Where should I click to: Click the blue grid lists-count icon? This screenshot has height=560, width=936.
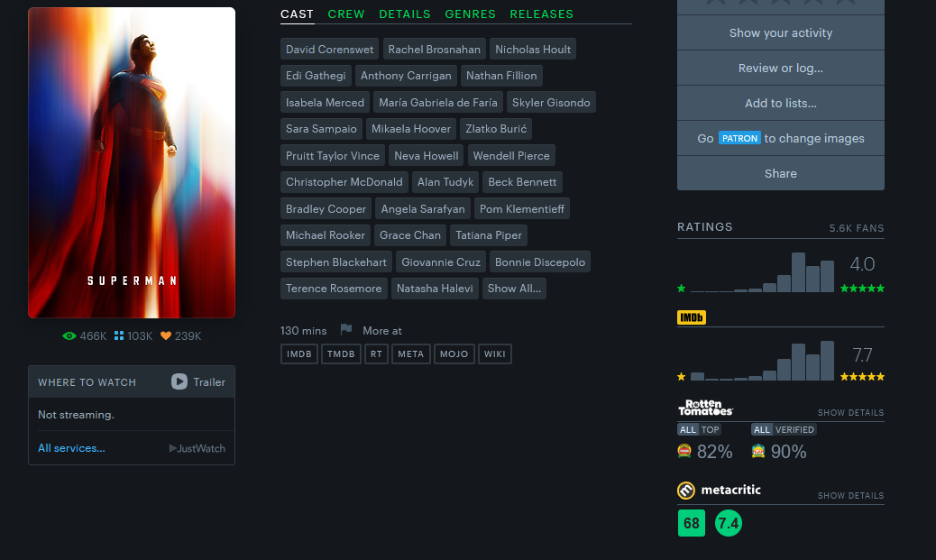pyautogui.click(x=119, y=336)
